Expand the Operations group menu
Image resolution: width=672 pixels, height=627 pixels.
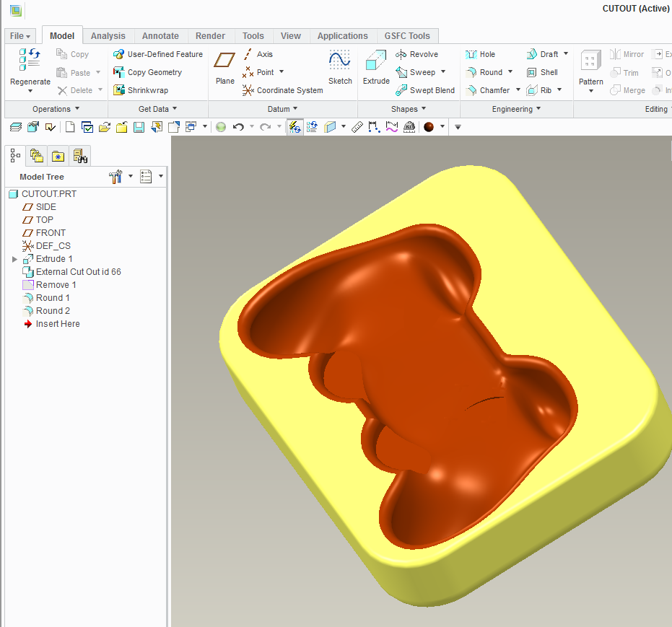(56, 109)
